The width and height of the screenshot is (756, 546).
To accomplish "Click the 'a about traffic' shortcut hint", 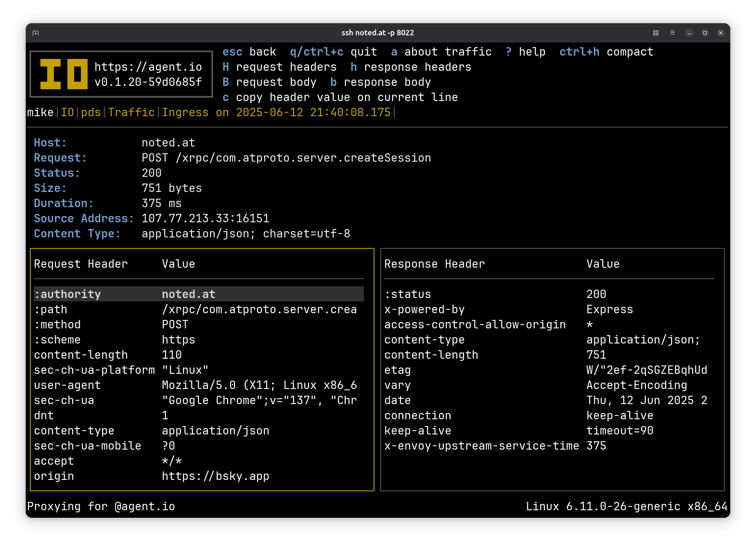I will coord(441,52).
